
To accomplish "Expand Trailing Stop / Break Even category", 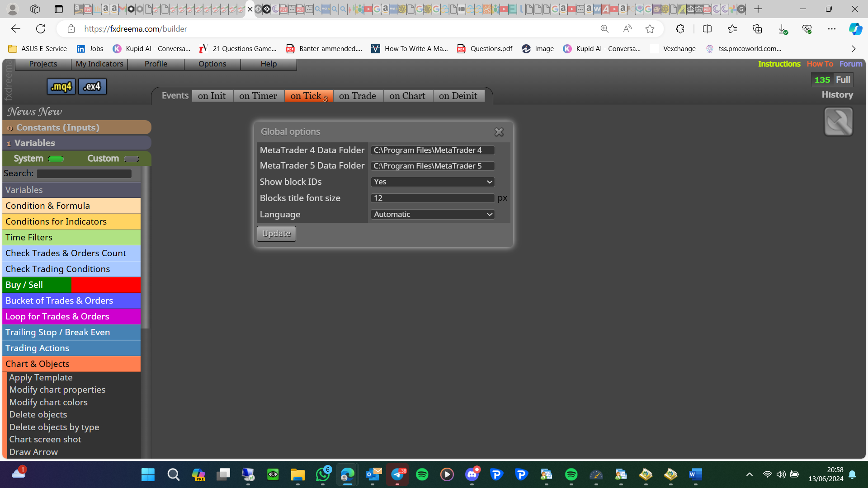I will (x=71, y=332).
